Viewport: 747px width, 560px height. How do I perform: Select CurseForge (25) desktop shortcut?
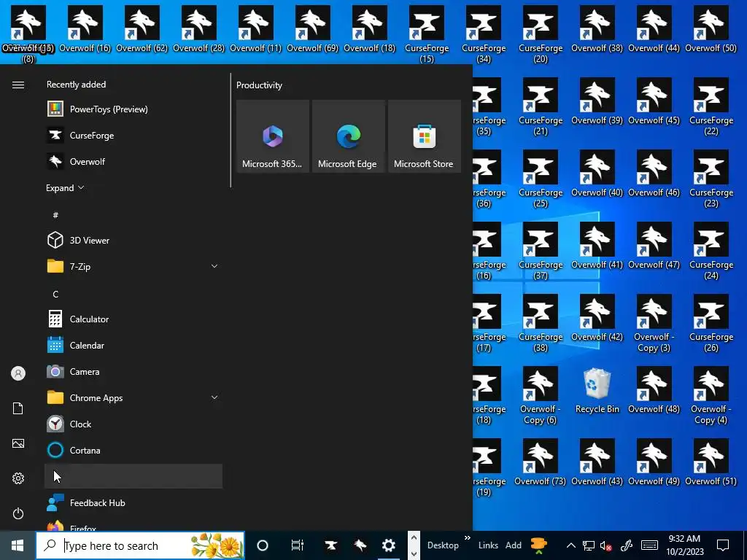pos(541,179)
